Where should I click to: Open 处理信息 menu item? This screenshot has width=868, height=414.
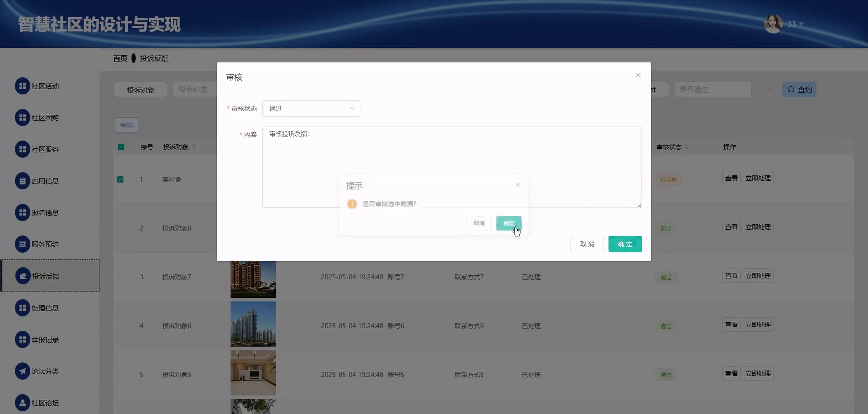tap(45, 308)
